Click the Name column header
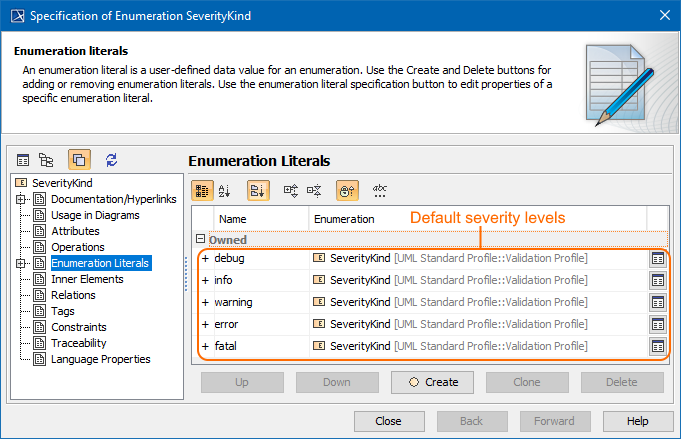This screenshot has width=681, height=439. pos(233,218)
